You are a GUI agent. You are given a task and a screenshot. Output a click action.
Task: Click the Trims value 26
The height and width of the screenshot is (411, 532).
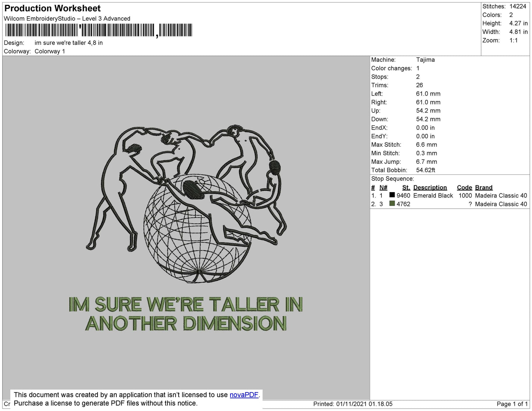(420, 85)
